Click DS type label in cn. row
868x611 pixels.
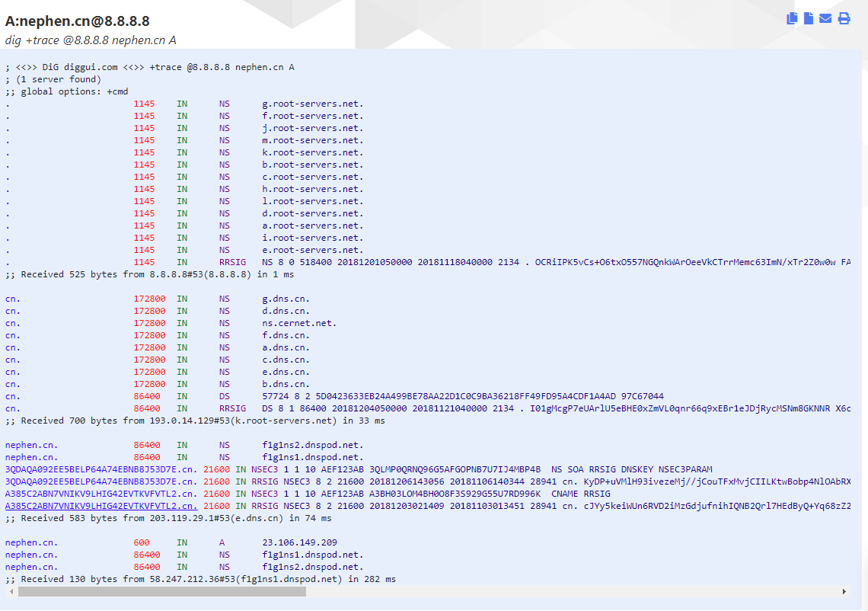[x=224, y=396]
